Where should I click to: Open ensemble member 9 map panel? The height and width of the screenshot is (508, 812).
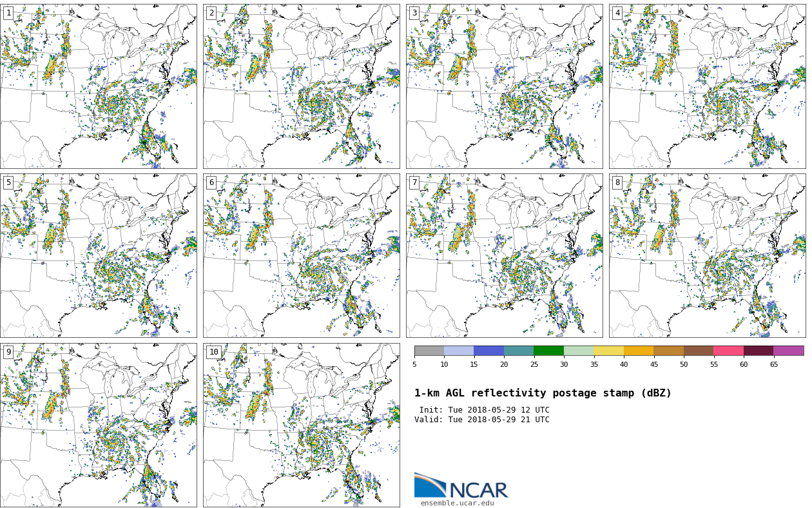(x=99, y=425)
